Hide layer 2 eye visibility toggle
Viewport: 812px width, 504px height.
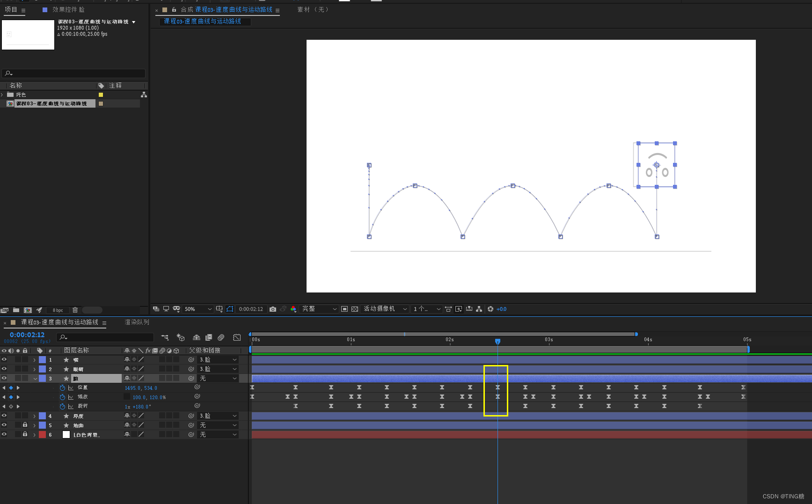point(4,369)
